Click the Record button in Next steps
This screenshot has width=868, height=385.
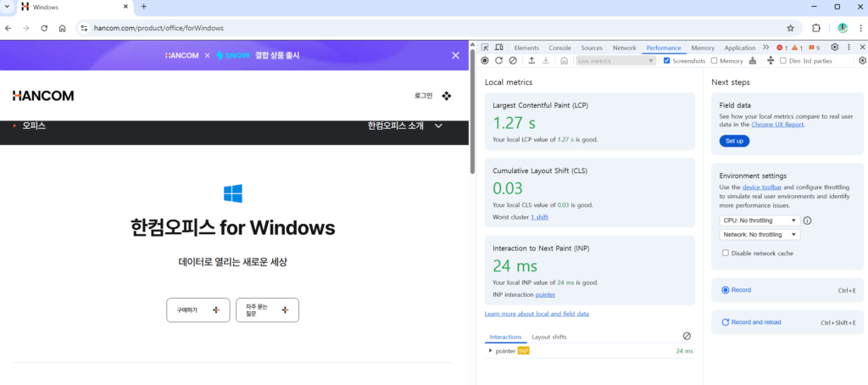point(787,290)
